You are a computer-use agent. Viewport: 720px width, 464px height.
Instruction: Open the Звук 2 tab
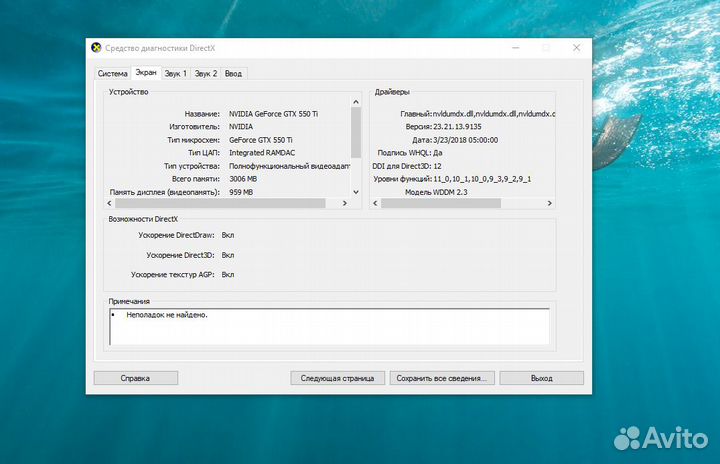point(206,73)
